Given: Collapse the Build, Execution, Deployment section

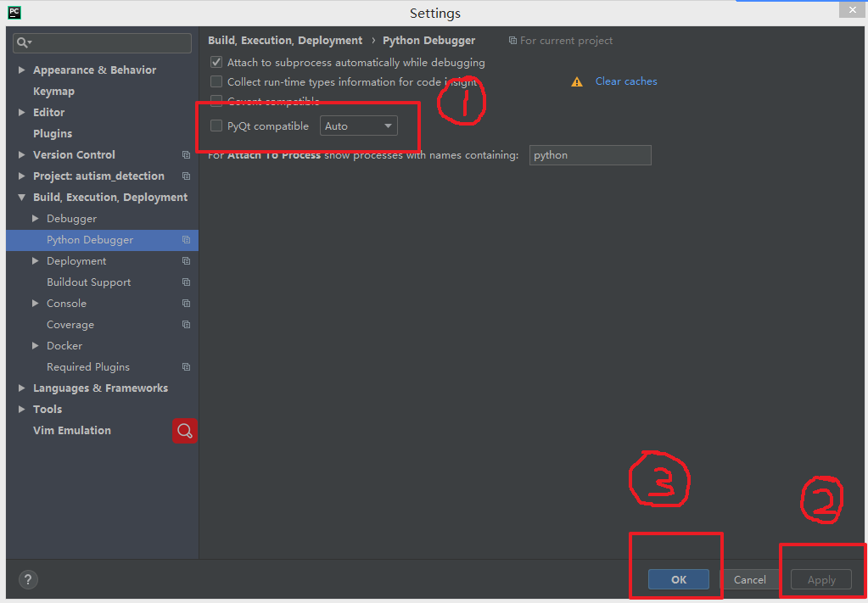Looking at the screenshot, I should point(21,197).
